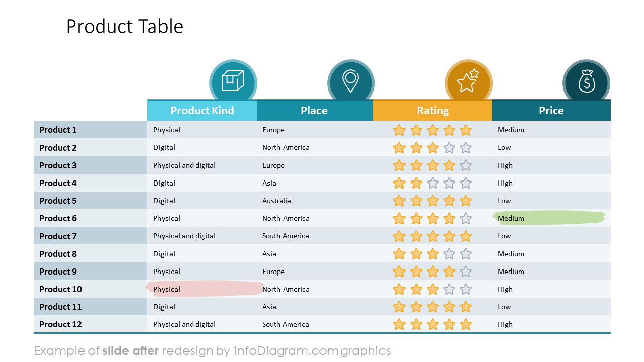Image resolution: width=644 pixels, height=362 pixels.
Task: Click the package box icon above Product Kind
Action: pos(233,82)
